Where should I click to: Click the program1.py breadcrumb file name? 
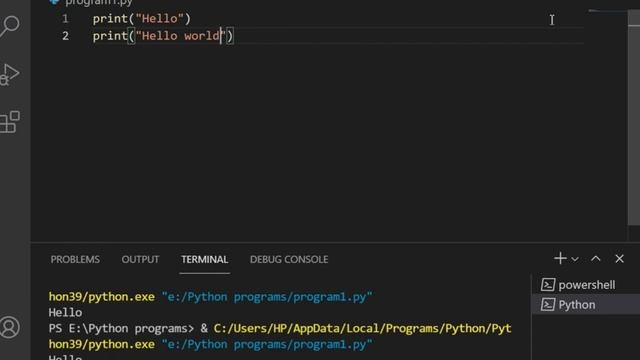[99, 2]
